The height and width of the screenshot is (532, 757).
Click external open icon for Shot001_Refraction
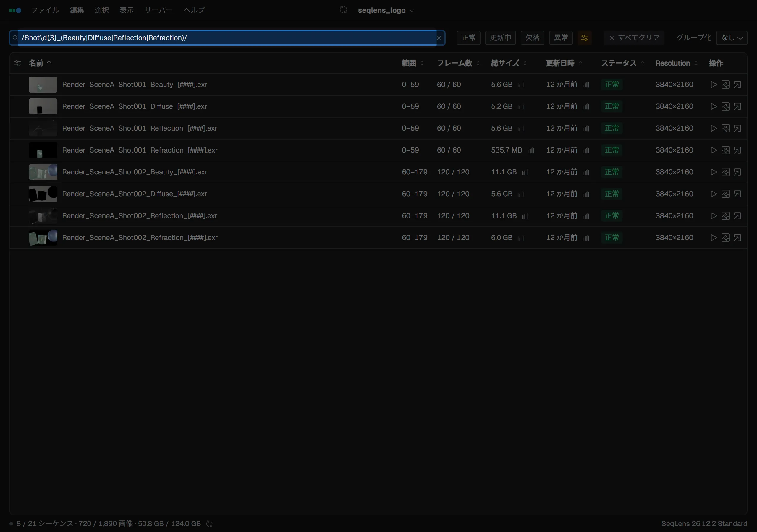pos(737,150)
